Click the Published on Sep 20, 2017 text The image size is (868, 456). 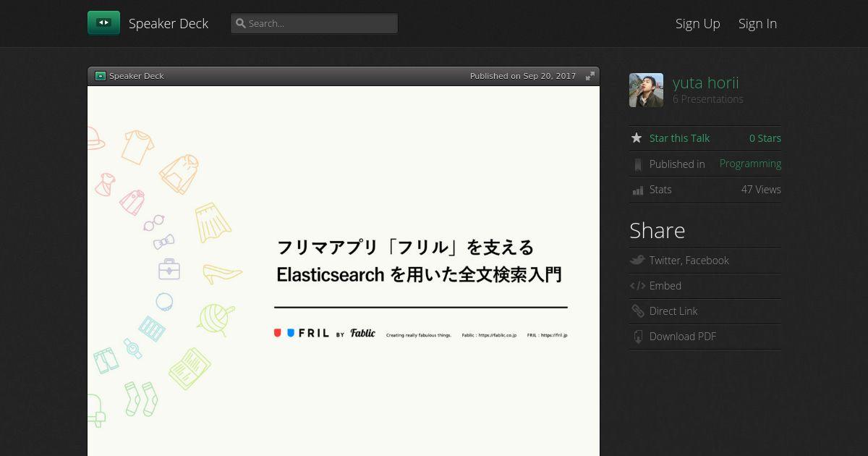pos(523,76)
